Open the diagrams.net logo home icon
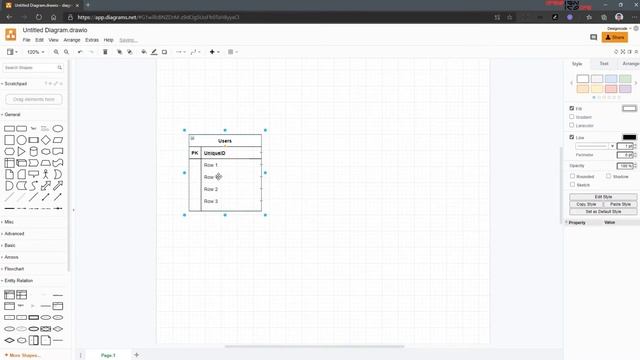The width and height of the screenshot is (640, 360). [11, 35]
